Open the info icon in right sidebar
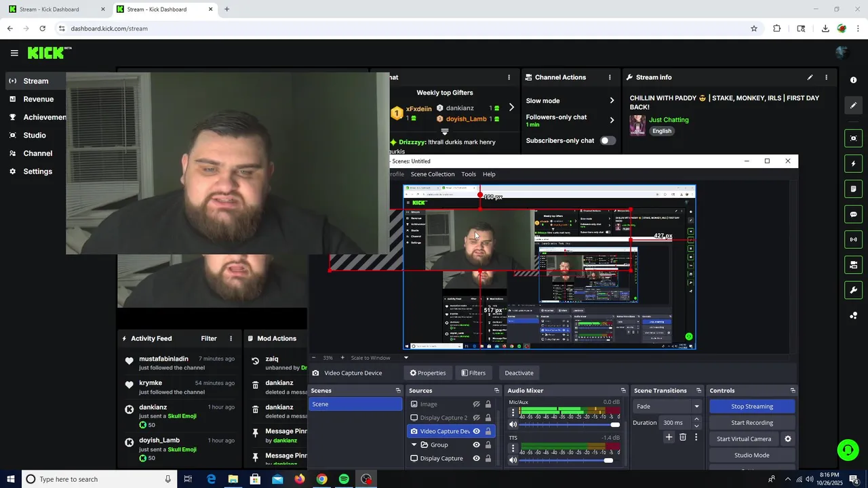This screenshot has width=868, height=488. [x=853, y=80]
